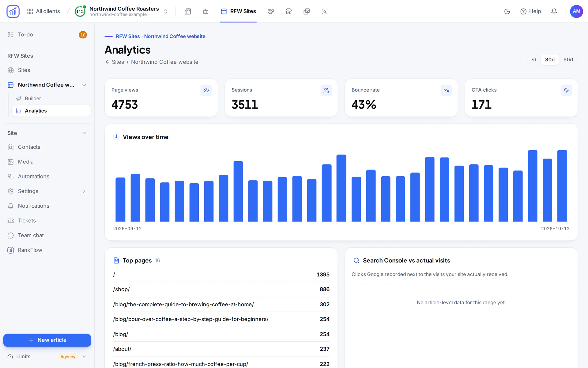Open the articles document icon in top bar
Viewport: 588px width, 368px height.
pyautogui.click(x=188, y=11)
